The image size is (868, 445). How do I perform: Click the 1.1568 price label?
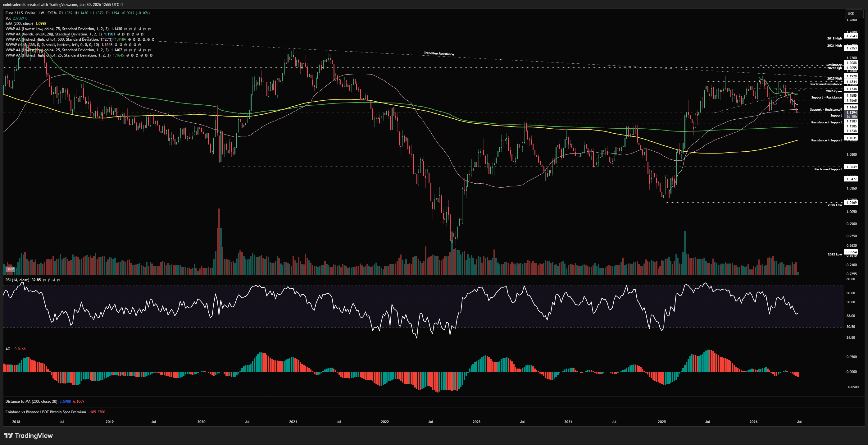coord(852,100)
